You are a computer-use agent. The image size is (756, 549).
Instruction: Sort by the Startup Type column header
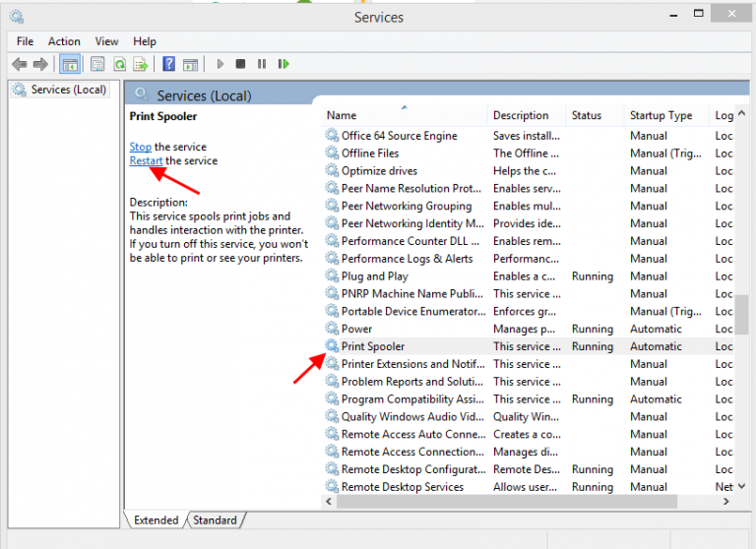coord(666,115)
